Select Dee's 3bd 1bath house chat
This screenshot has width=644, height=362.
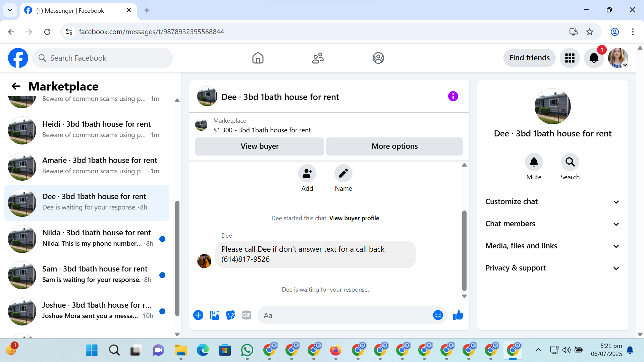(x=87, y=202)
